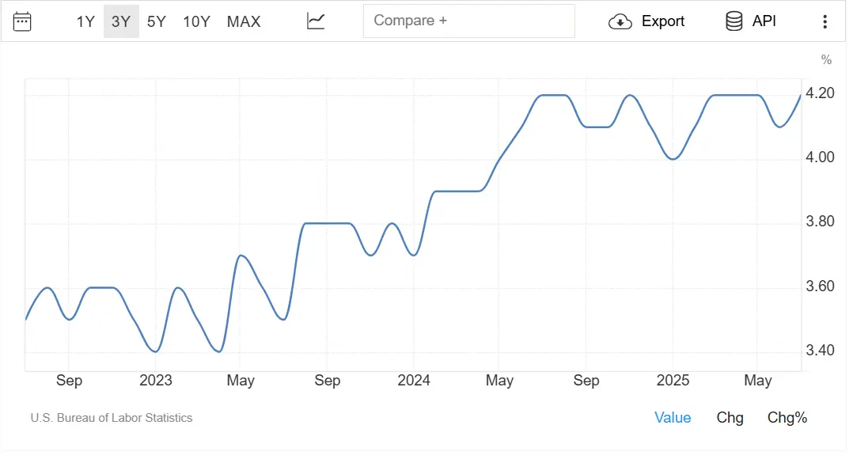Show the MAX time range
This screenshot has height=463, width=868.
(244, 21)
